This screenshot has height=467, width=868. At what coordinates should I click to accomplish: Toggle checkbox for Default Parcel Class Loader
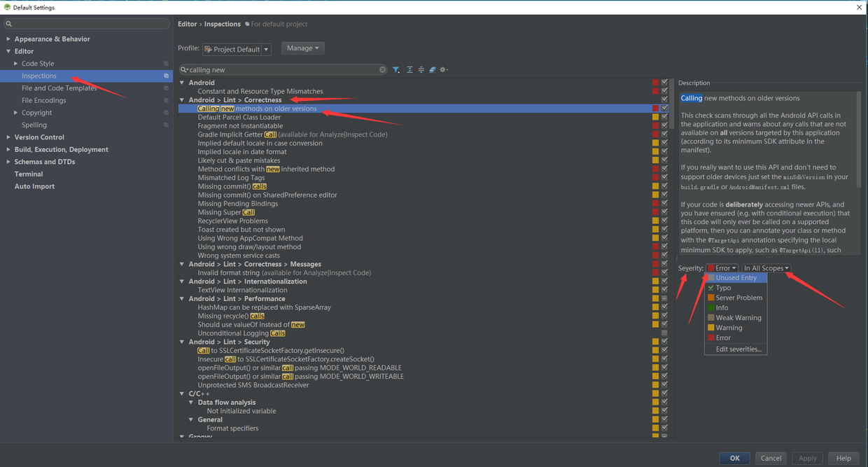pyautogui.click(x=664, y=117)
